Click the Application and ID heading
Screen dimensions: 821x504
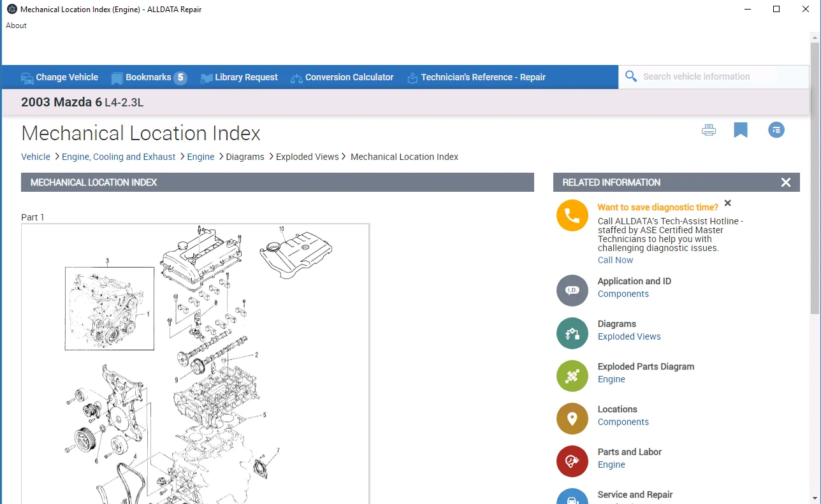[634, 281]
